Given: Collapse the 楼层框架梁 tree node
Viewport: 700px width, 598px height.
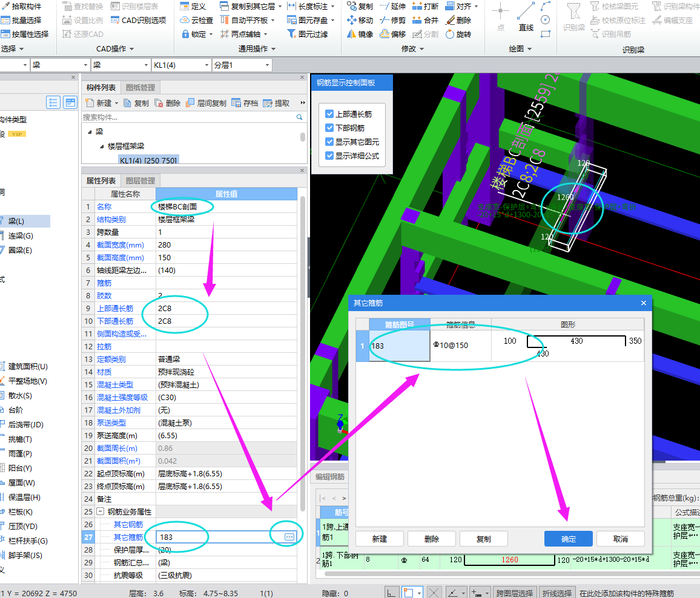Looking at the screenshot, I should pos(102,146).
